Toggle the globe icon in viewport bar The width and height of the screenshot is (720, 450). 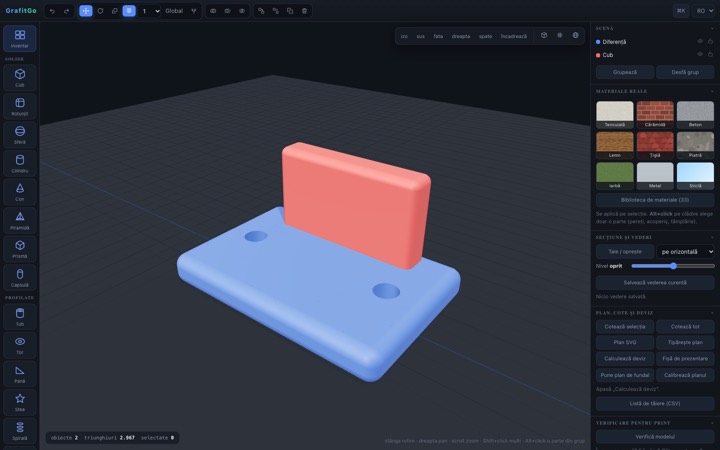575,35
